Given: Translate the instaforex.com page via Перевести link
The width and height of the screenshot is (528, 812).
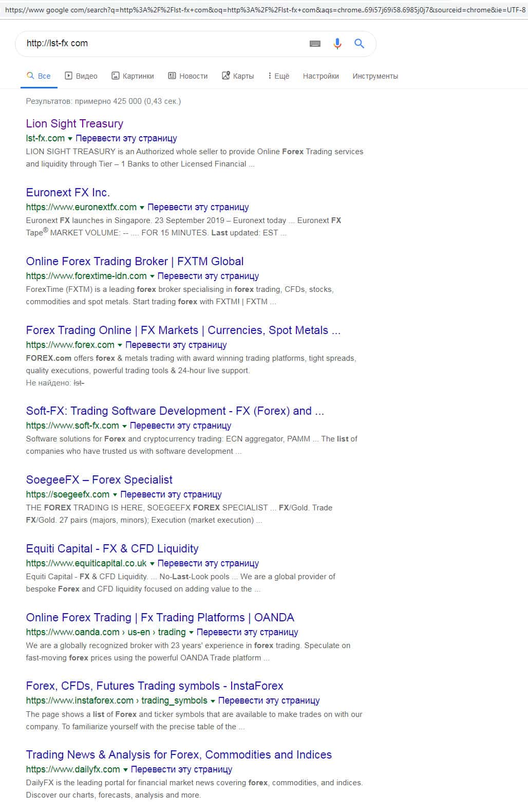Looking at the screenshot, I should coord(269,700).
